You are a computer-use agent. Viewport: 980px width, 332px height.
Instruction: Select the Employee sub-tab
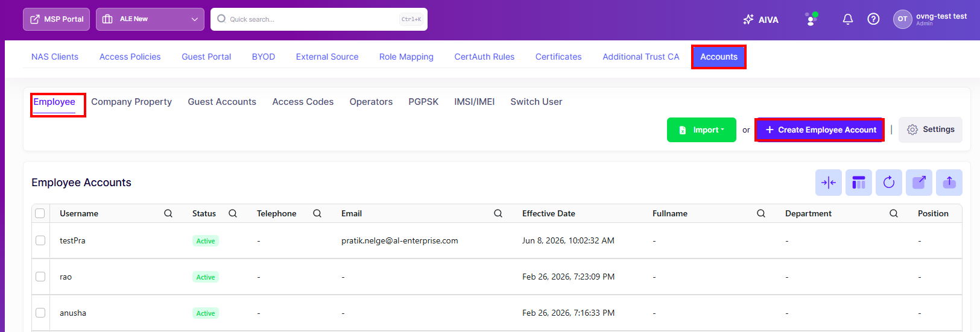coord(54,102)
